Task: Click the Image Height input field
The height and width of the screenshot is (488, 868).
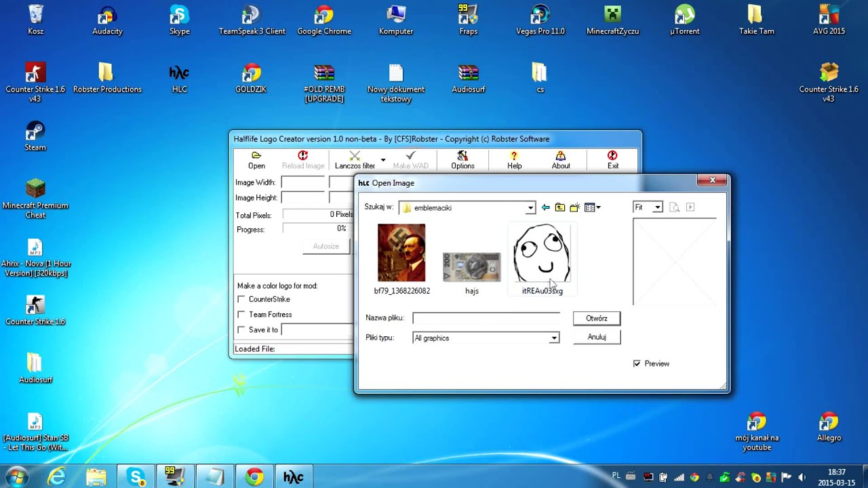Action: (302, 197)
